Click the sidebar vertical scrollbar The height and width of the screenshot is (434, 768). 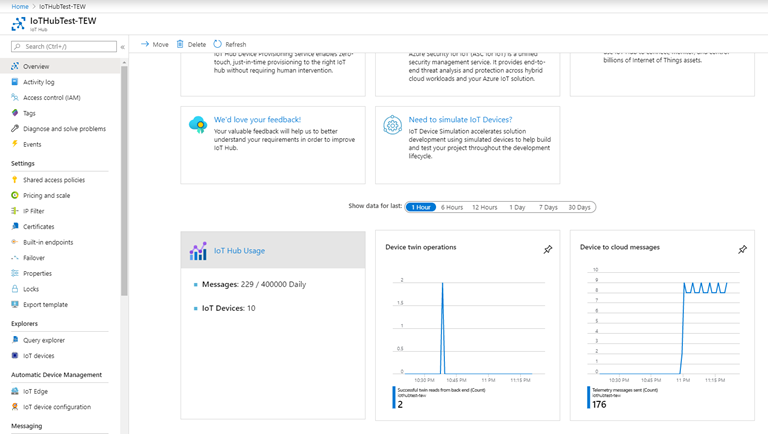(124, 181)
